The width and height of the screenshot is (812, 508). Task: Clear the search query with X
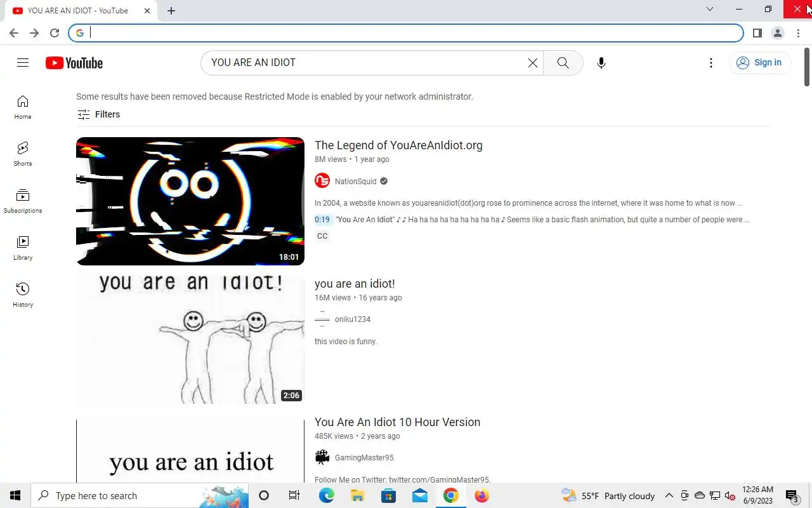(x=533, y=63)
